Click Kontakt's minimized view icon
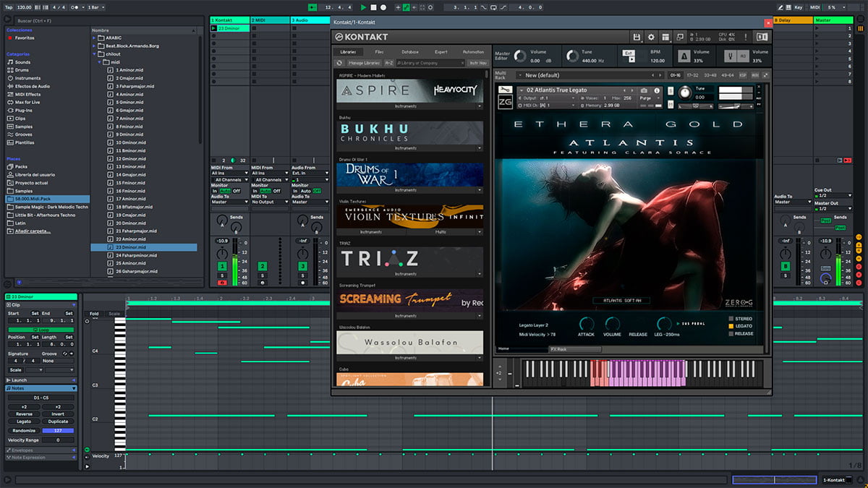The width and height of the screenshot is (868, 488). pos(680,37)
